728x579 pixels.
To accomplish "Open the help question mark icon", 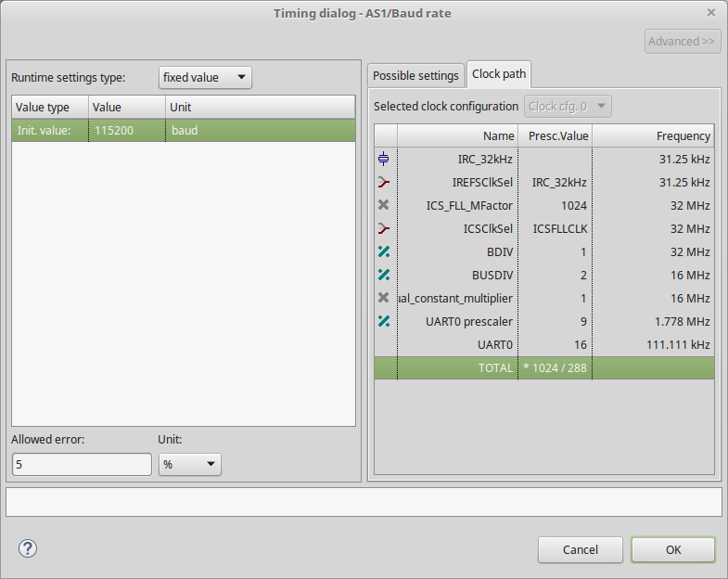I will pos(28,548).
